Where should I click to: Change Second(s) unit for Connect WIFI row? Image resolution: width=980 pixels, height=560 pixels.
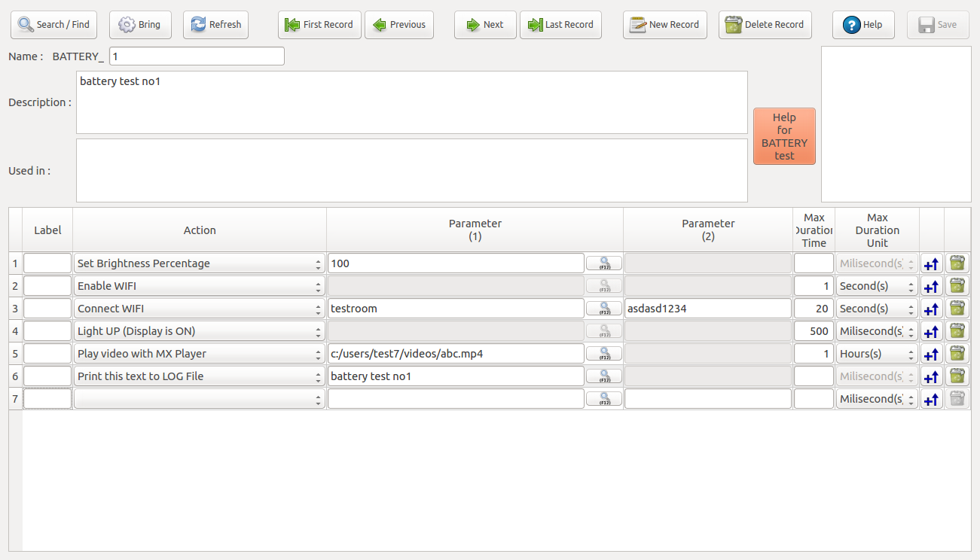[x=877, y=309]
